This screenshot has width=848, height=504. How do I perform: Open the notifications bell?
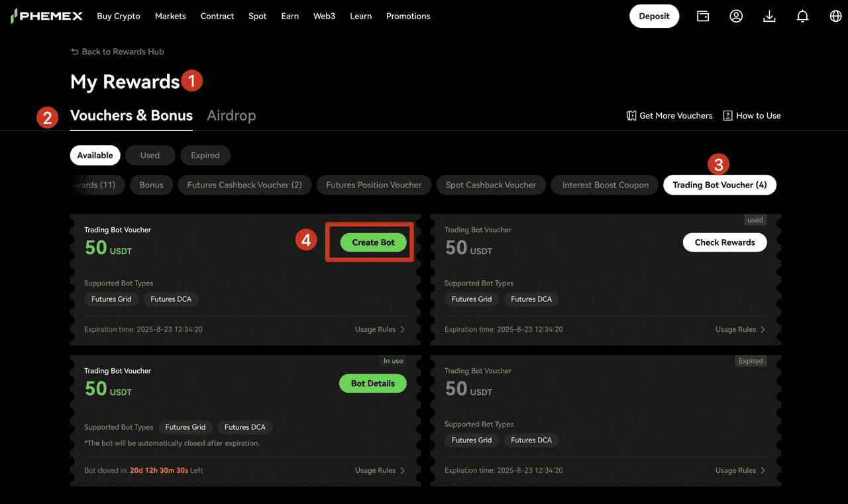point(802,16)
